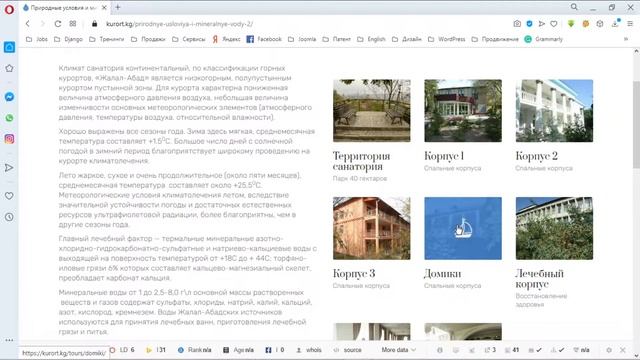Viewport: 640px width, 360px height.
Task: Open the Downloads panel icon
Action: coord(615,24)
